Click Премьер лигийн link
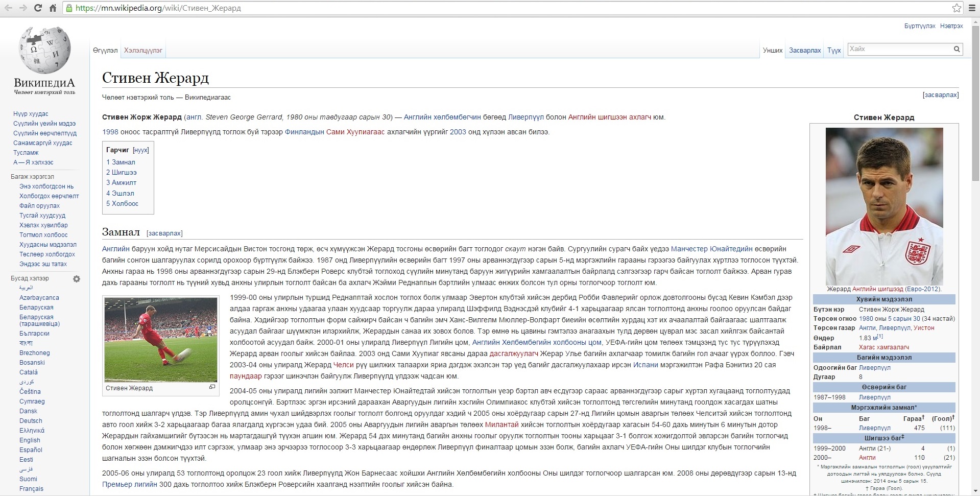This screenshot has width=980, height=496. click(x=130, y=484)
